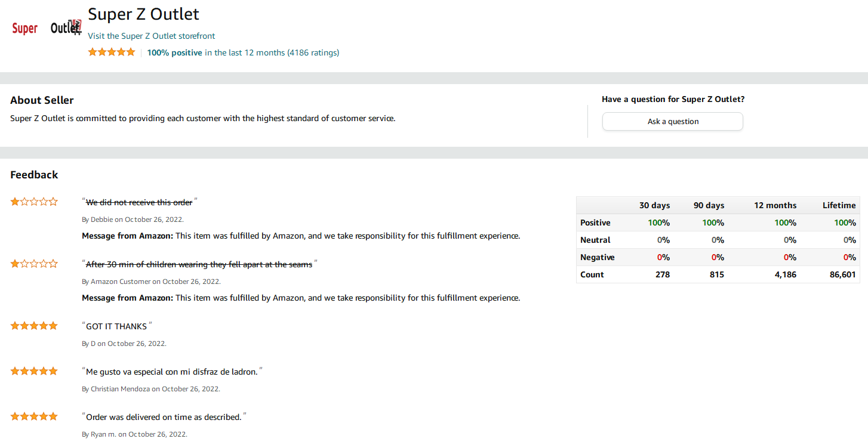
Task: Visit the Super Z Outlet storefront link
Action: click(x=152, y=36)
